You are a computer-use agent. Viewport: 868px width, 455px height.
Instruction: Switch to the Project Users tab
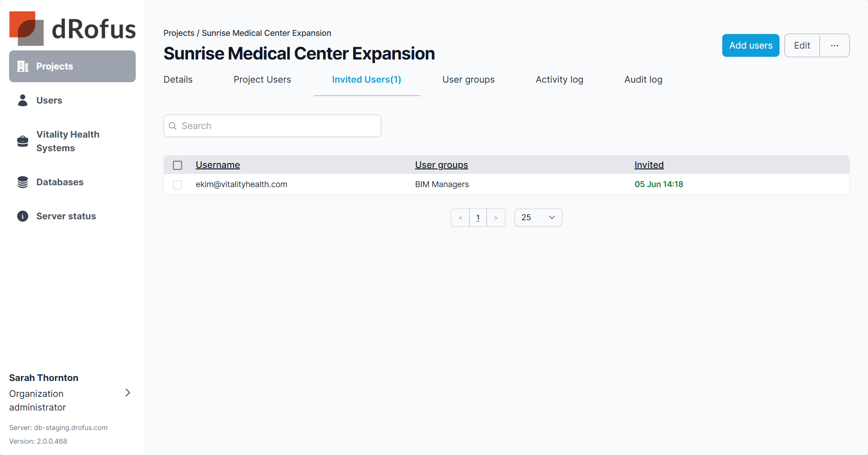(x=262, y=79)
